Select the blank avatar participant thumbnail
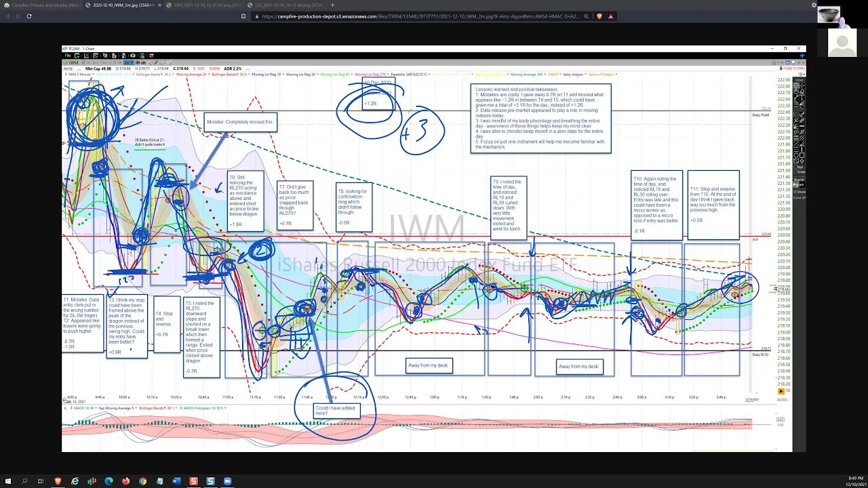Image resolution: width=868 pixels, height=488 pixels. click(843, 43)
